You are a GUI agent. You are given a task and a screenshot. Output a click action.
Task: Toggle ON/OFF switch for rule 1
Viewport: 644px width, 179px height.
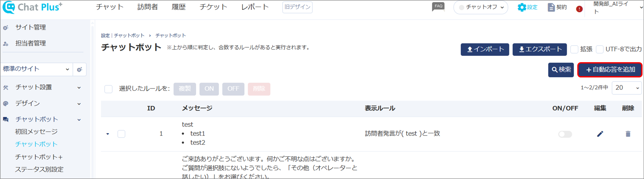[x=565, y=134]
